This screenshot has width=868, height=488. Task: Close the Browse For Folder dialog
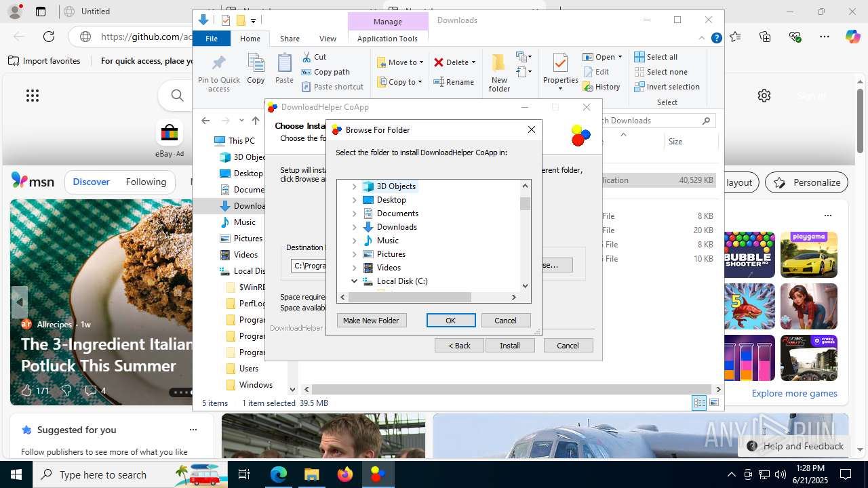532,129
